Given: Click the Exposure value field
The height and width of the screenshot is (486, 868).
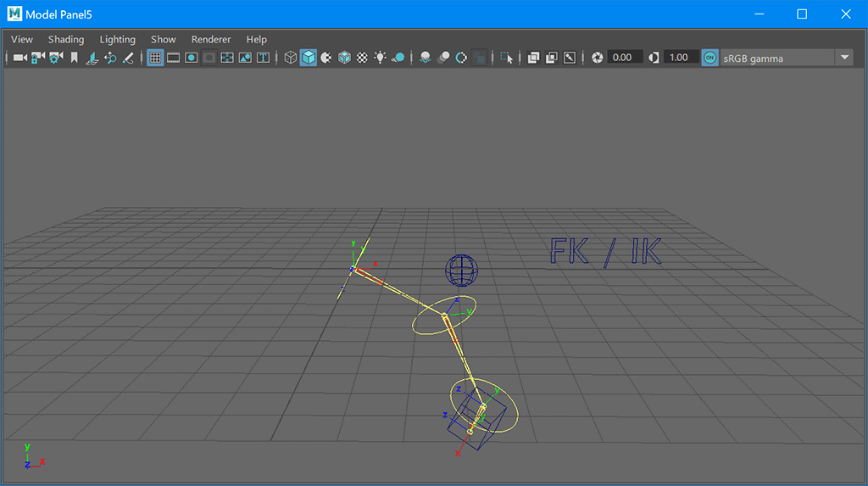Looking at the screenshot, I should (x=625, y=58).
